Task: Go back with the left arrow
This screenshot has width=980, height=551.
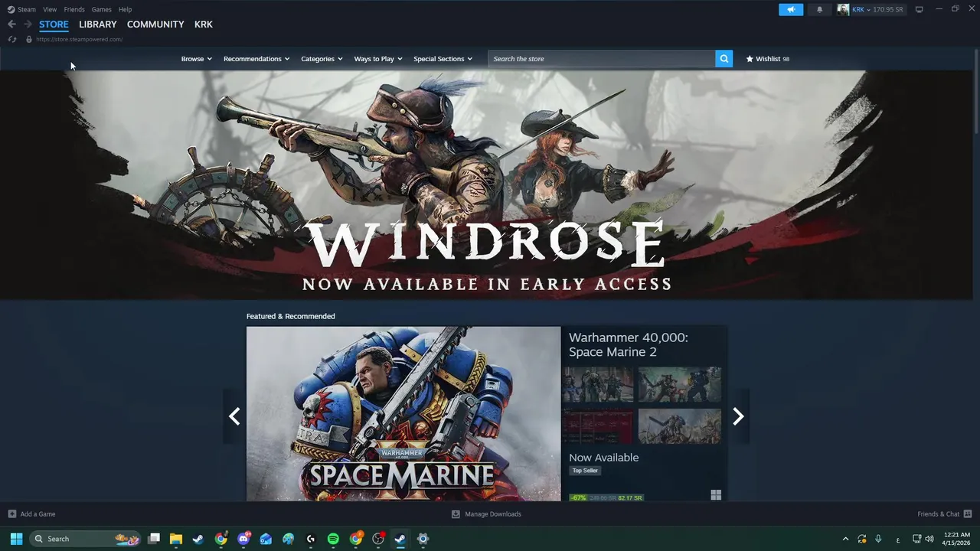Action: [11, 24]
